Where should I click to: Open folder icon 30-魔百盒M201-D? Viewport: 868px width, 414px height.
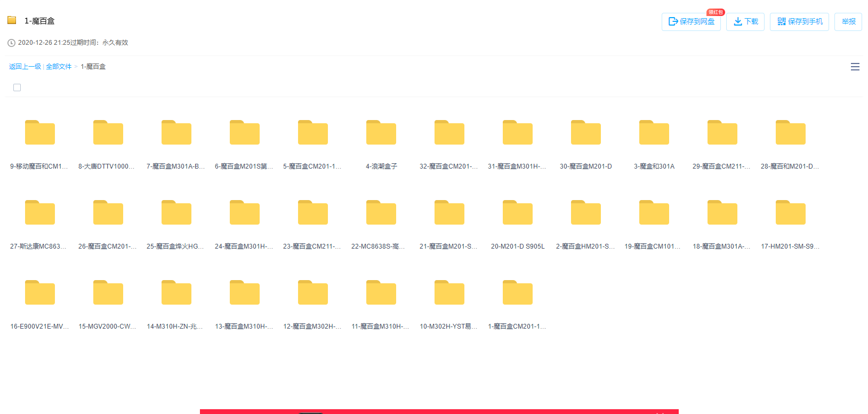(x=586, y=132)
